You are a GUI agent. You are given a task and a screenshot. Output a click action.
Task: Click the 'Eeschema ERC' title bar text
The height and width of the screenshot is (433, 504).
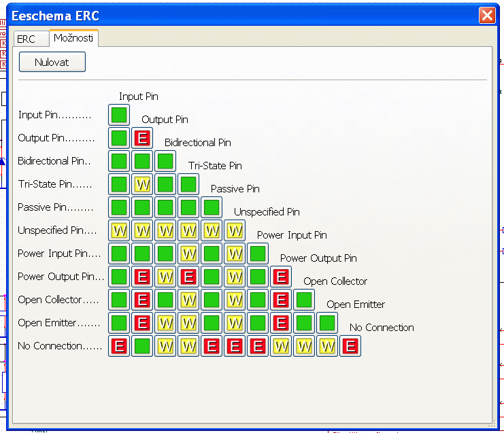tap(55, 16)
